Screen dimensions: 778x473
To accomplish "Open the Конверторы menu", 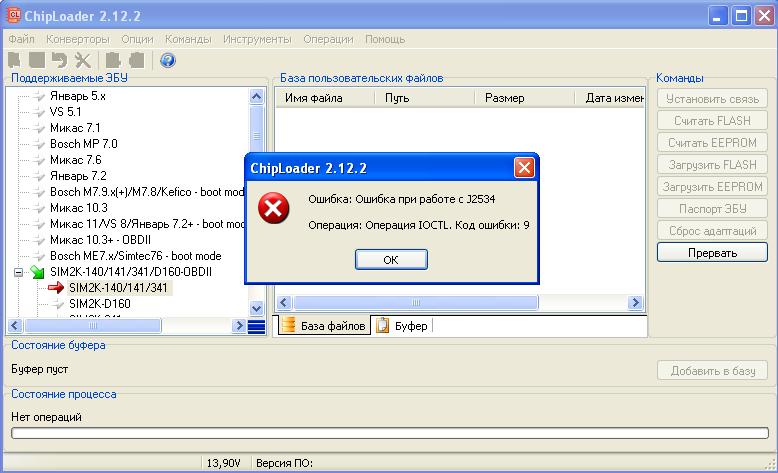I will [x=77, y=39].
